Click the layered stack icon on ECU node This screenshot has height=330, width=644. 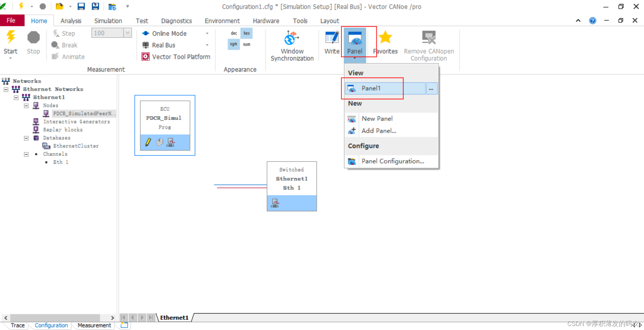(159, 142)
